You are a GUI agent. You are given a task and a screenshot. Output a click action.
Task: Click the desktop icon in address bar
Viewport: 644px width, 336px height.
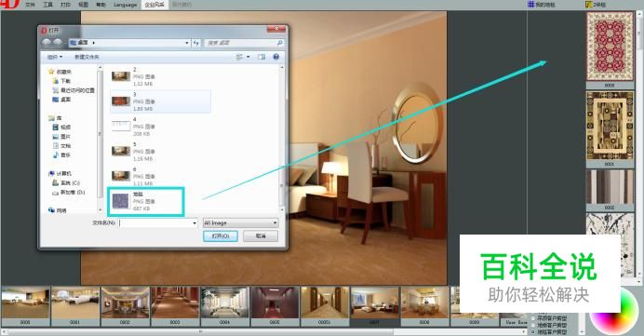pyautogui.click(x=74, y=42)
